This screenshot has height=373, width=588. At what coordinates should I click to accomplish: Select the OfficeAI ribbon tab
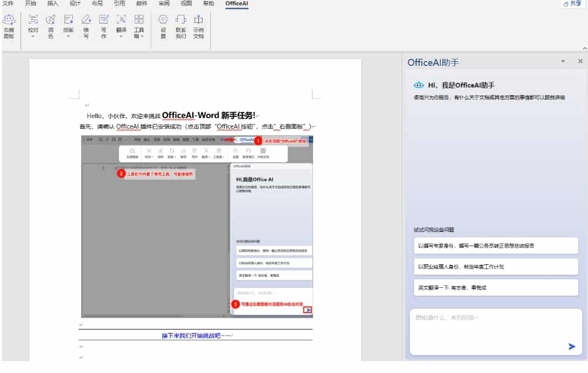[237, 4]
